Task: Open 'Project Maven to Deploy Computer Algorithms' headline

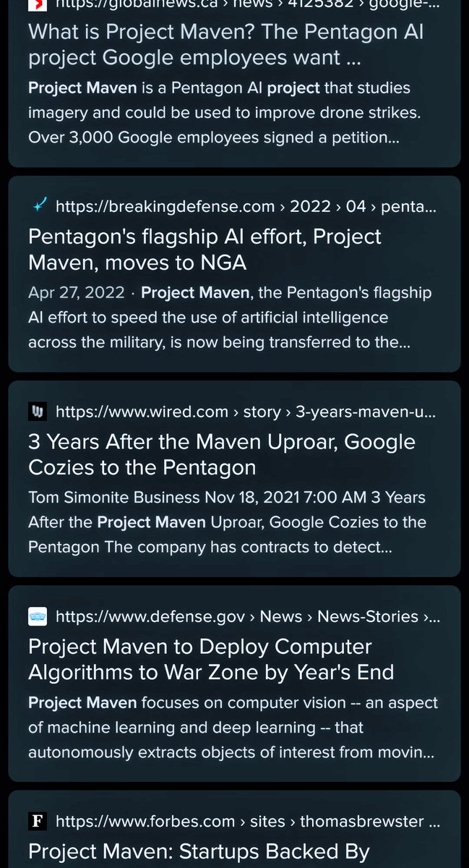Action: (x=210, y=659)
